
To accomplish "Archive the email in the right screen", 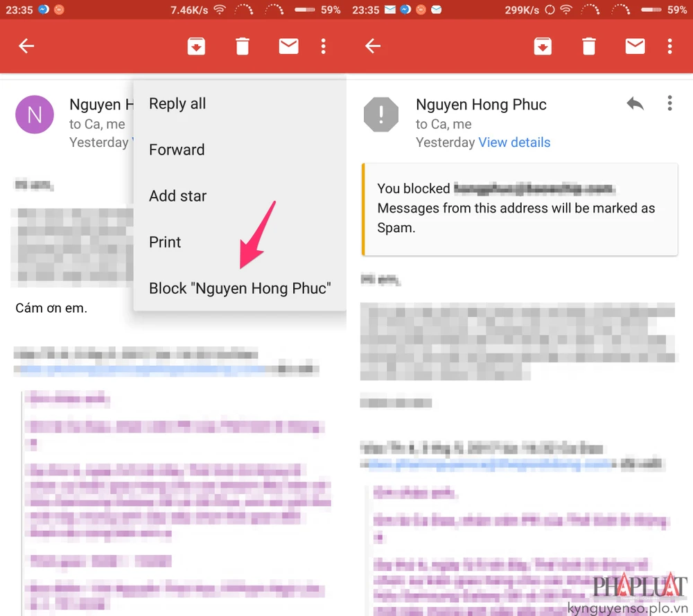I will (543, 46).
